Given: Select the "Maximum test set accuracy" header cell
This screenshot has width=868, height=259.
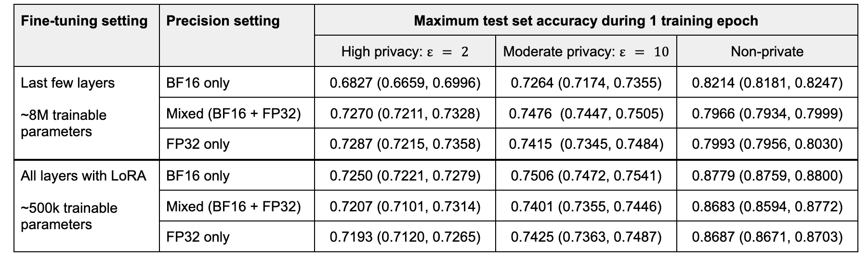Looking at the screenshot, I should pyautogui.click(x=586, y=21).
